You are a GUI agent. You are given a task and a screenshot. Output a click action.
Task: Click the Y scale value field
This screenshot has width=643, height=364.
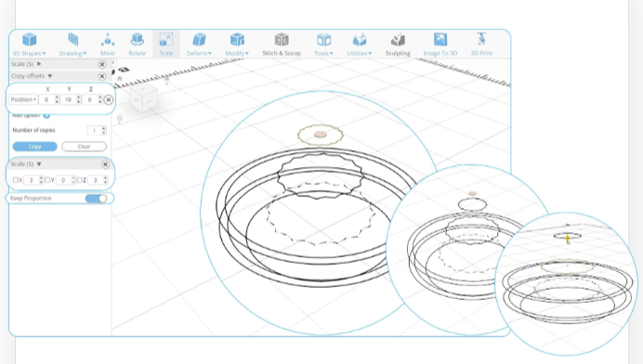tap(66, 180)
